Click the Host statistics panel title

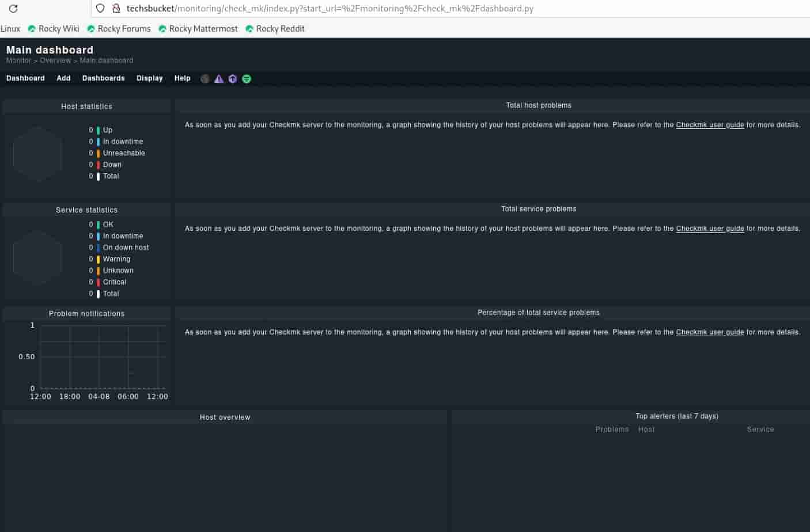click(x=86, y=107)
